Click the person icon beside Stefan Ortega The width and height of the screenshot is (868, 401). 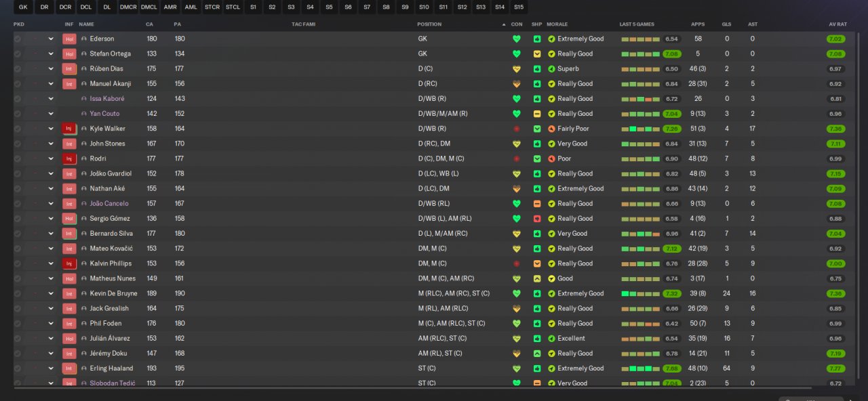tap(84, 54)
